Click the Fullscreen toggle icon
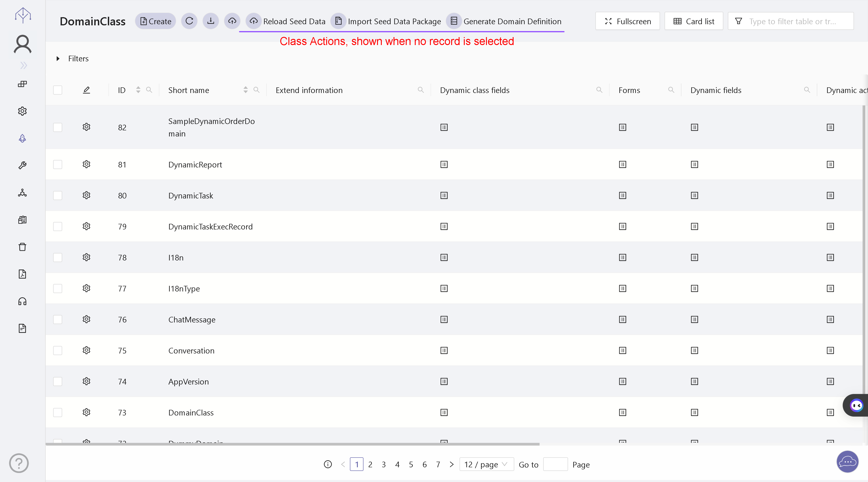The image size is (868, 482). click(608, 21)
